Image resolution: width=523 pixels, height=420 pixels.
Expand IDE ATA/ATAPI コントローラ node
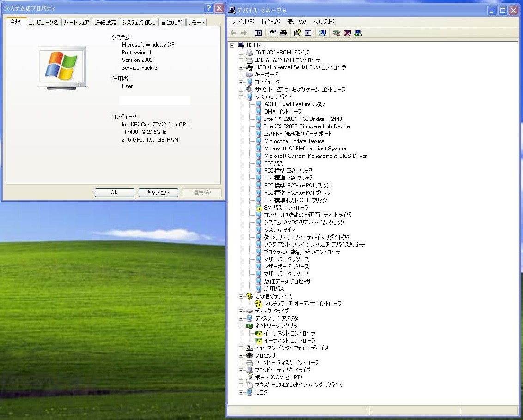coord(241,60)
